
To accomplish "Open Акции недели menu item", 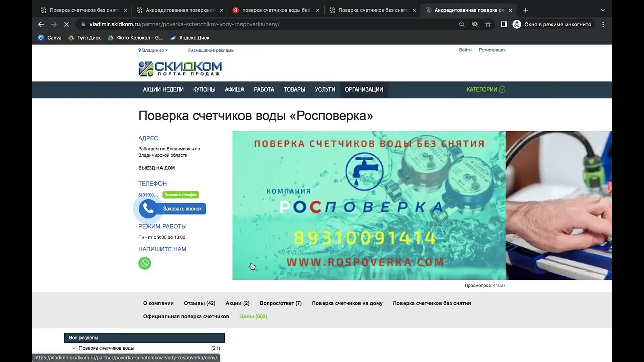I will pos(163,89).
